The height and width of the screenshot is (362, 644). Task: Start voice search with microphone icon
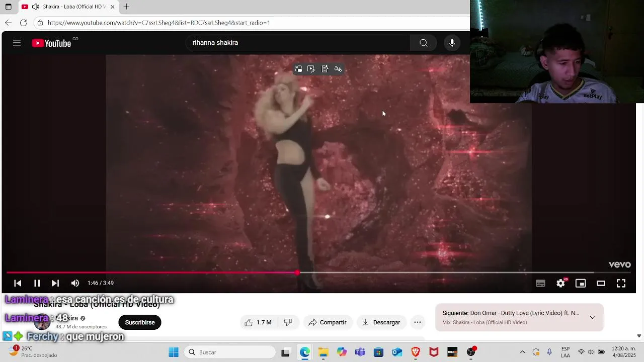tap(452, 43)
